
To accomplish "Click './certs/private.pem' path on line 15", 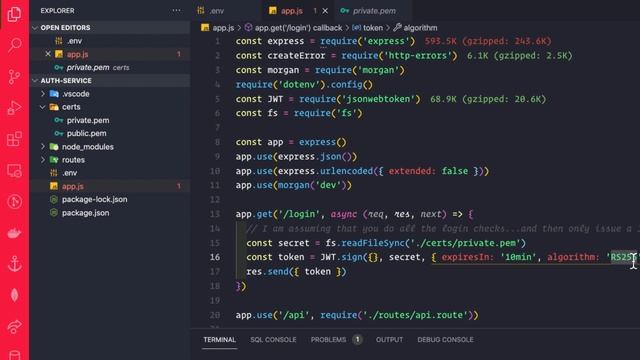I will tap(465, 243).
